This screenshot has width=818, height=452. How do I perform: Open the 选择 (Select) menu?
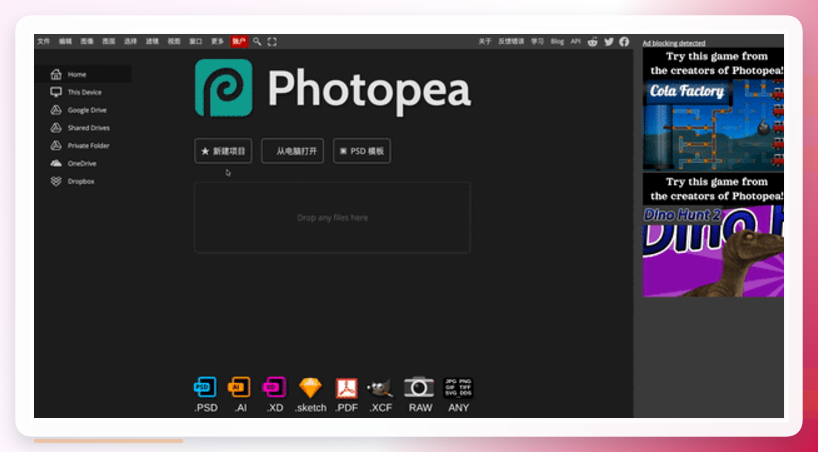pos(130,42)
